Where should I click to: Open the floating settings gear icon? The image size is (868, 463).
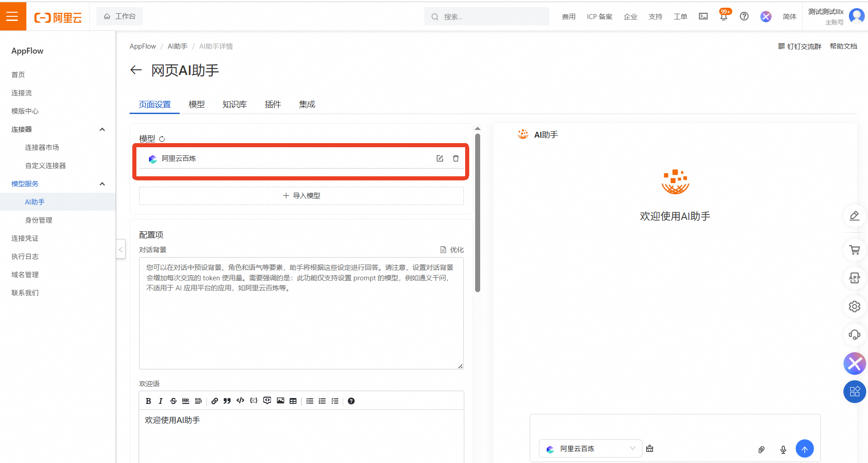(855, 307)
